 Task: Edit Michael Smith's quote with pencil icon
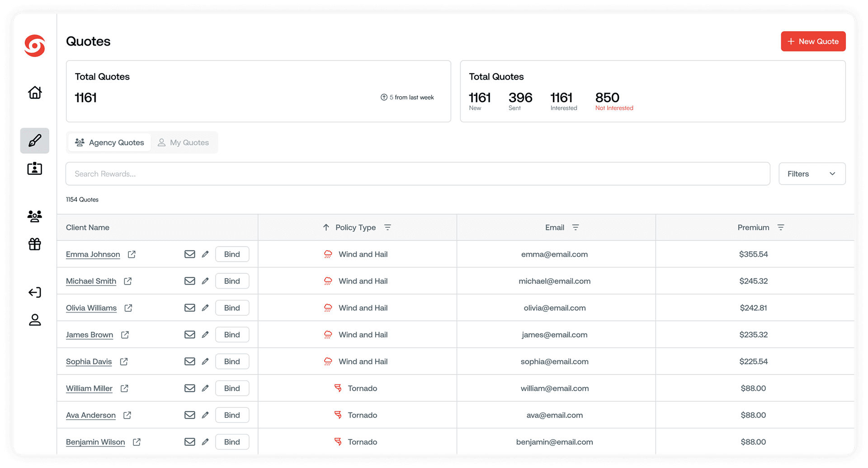click(x=205, y=281)
